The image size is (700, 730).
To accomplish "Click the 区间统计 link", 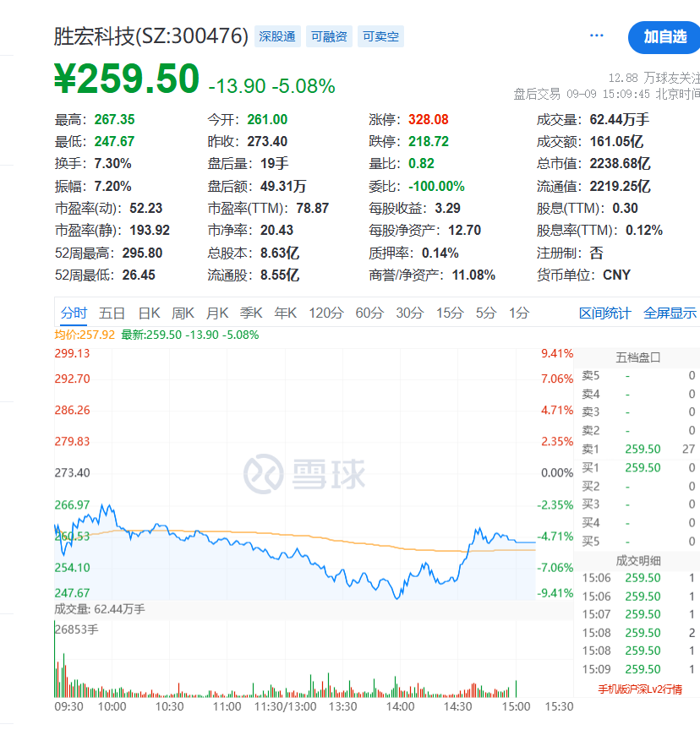I will coord(604,313).
